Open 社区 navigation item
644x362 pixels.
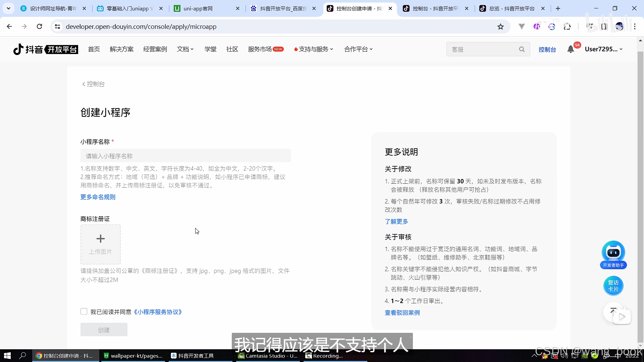(x=232, y=49)
